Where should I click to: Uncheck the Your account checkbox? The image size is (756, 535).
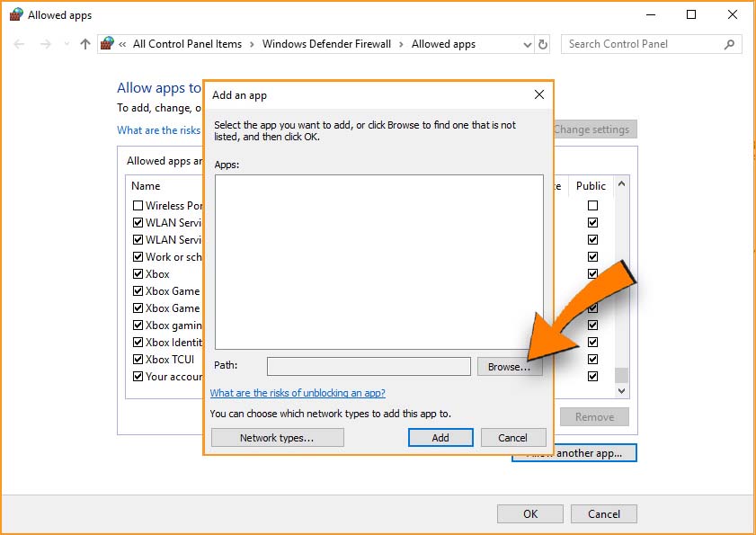tap(138, 377)
